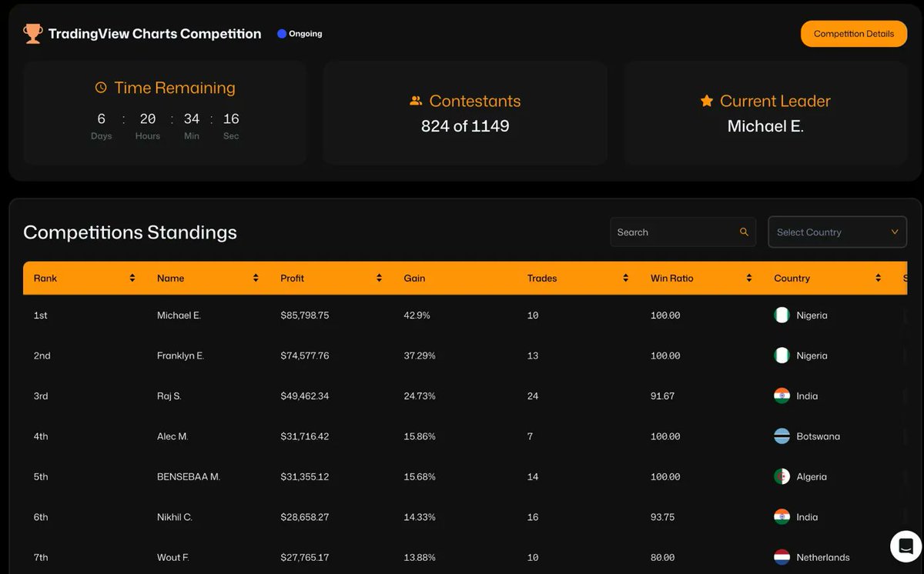Click the 824 of 1149 contestants count
924x574 pixels.
click(465, 126)
